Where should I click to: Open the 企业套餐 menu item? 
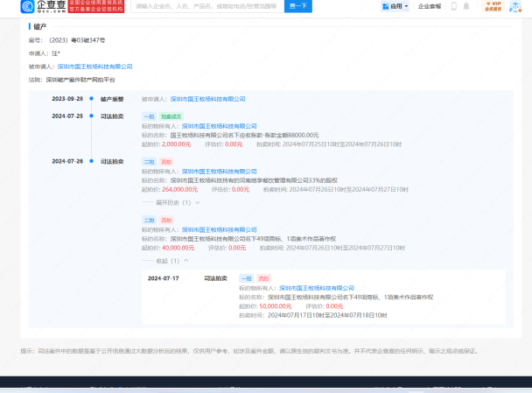430,6
